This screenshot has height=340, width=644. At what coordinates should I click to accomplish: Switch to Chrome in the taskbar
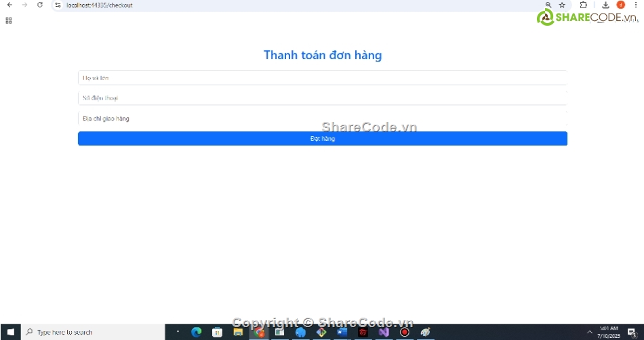click(x=259, y=332)
